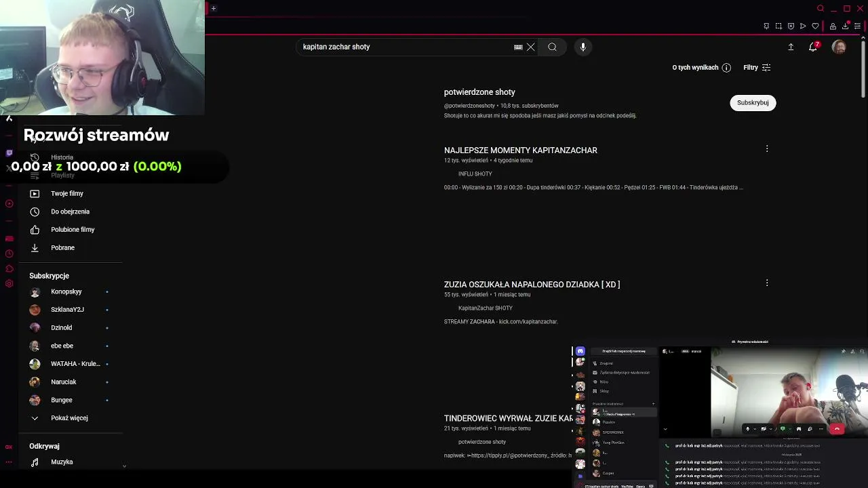Open the browser profile icon in toolbar

pyautogui.click(x=833, y=26)
